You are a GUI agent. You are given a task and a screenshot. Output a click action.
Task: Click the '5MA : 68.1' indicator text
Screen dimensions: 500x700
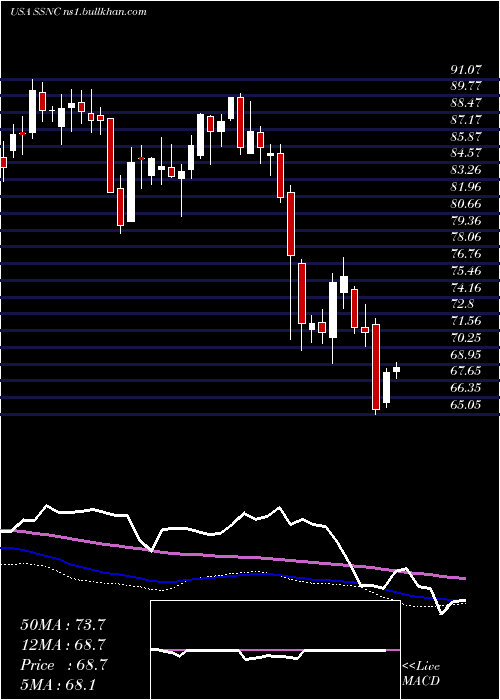point(58,684)
